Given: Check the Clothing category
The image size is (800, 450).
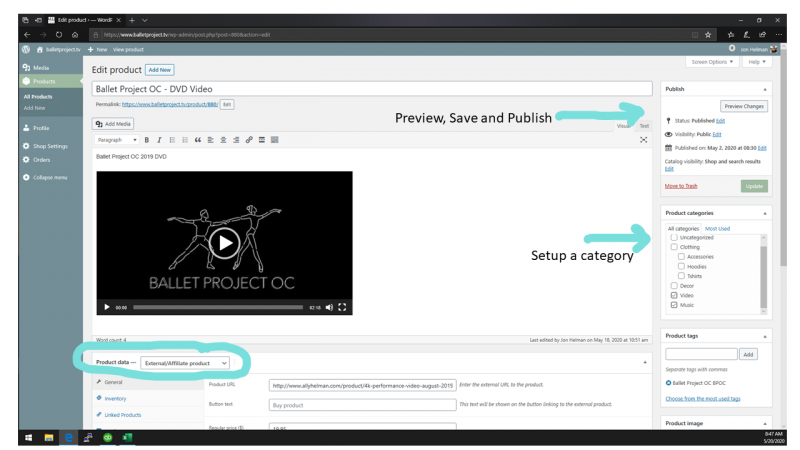Looking at the screenshot, I should point(674,247).
